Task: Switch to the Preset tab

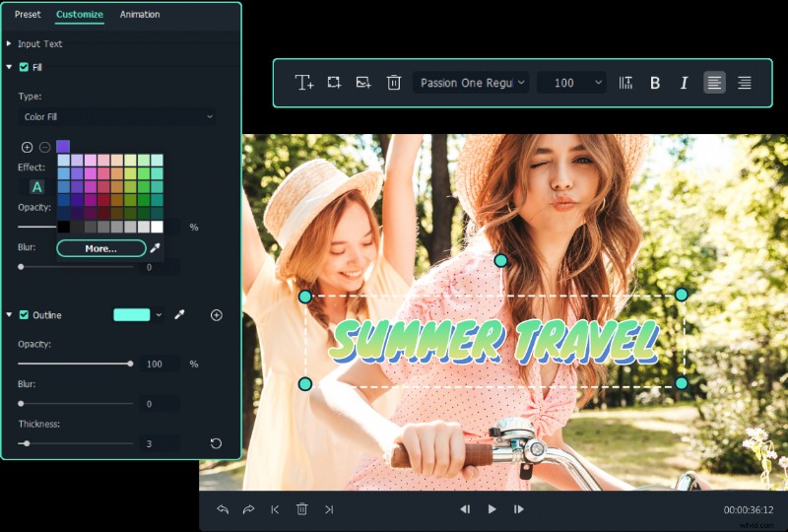Action: click(28, 15)
